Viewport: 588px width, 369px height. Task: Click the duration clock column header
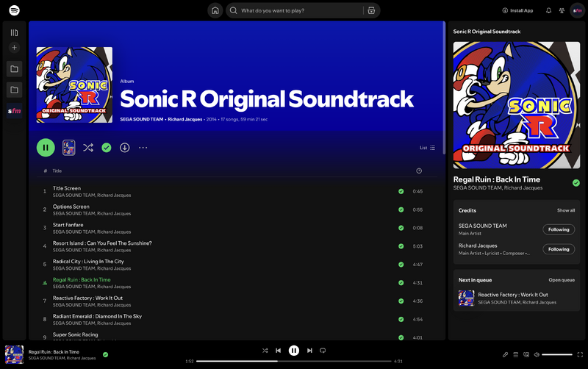pos(419,171)
